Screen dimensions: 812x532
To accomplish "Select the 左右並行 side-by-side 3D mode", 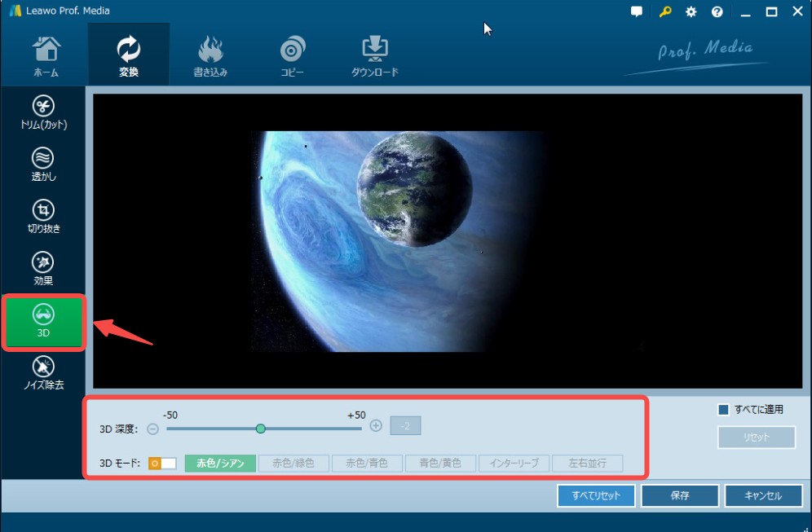I will [x=588, y=464].
